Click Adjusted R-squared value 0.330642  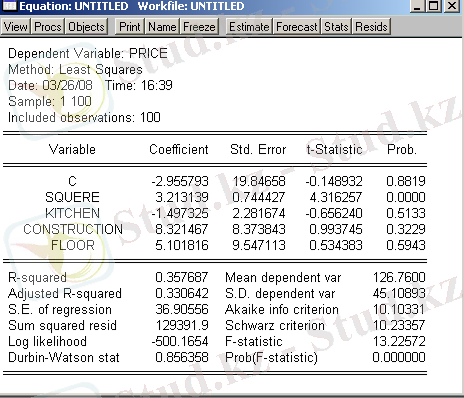[182, 293]
